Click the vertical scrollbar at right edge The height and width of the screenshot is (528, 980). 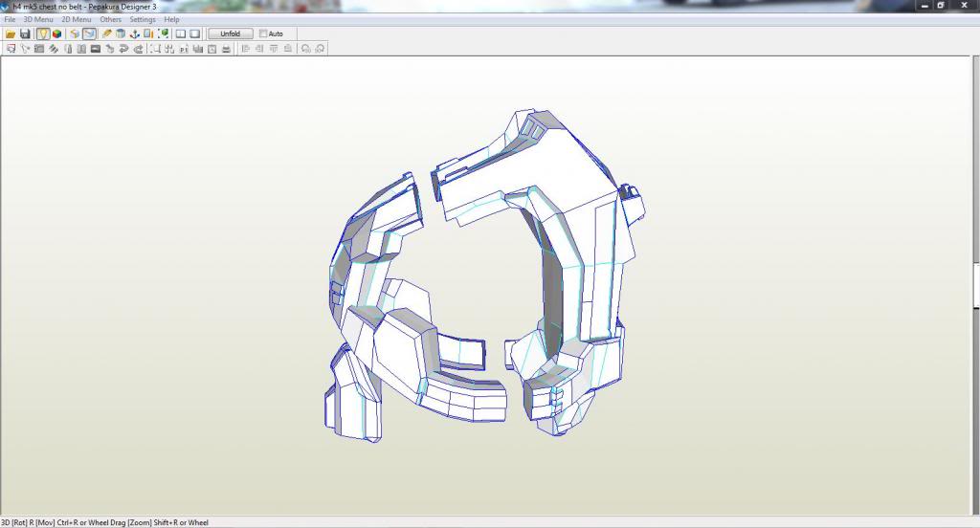(x=976, y=284)
